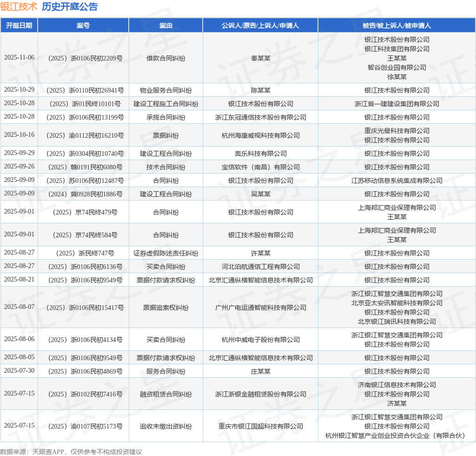
Task: Click defendant 银江科技集团有限公司
Action: (x=397, y=49)
